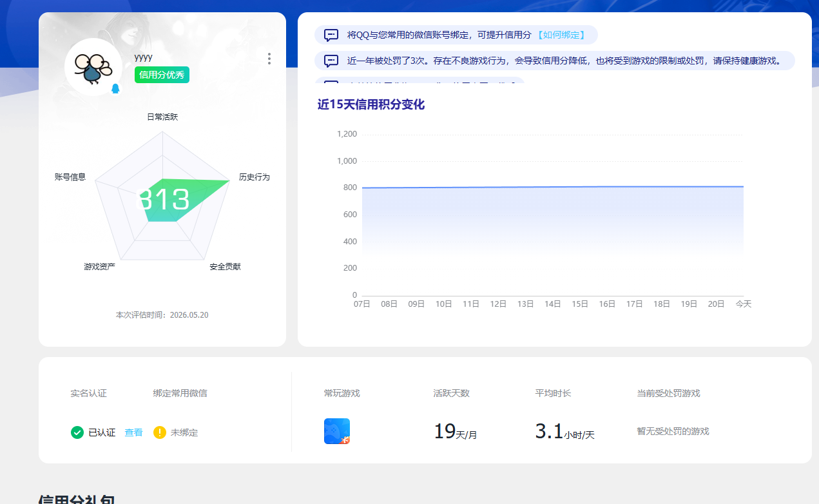Click the yellow warning icon beside 未绑定
This screenshot has width=819, height=504.
pos(160,432)
